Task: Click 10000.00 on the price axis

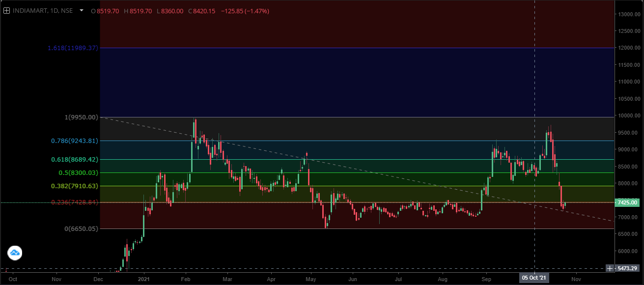Action: [629, 115]
